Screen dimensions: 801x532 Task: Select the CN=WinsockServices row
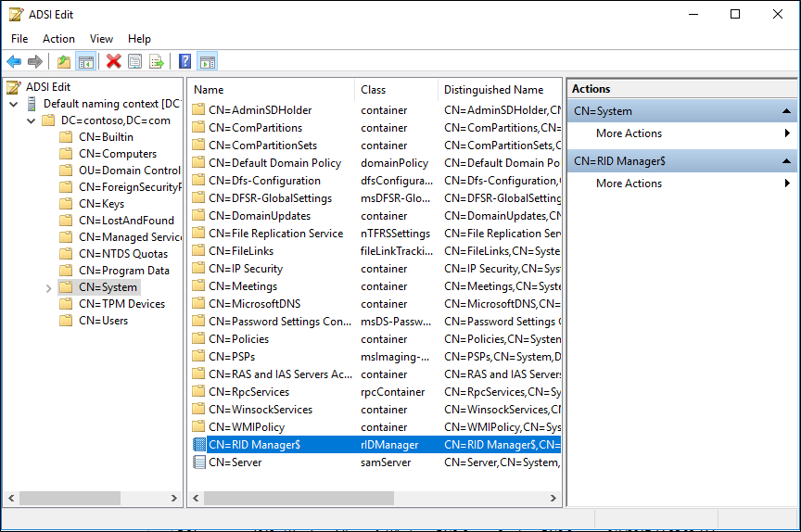tap(375, 410)
